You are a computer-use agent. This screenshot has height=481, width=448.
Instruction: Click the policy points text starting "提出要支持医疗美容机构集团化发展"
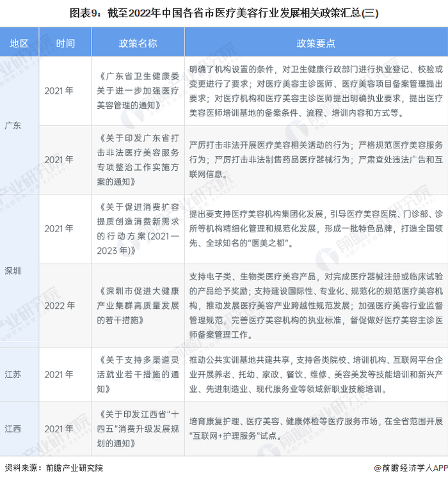coord(316,228)
